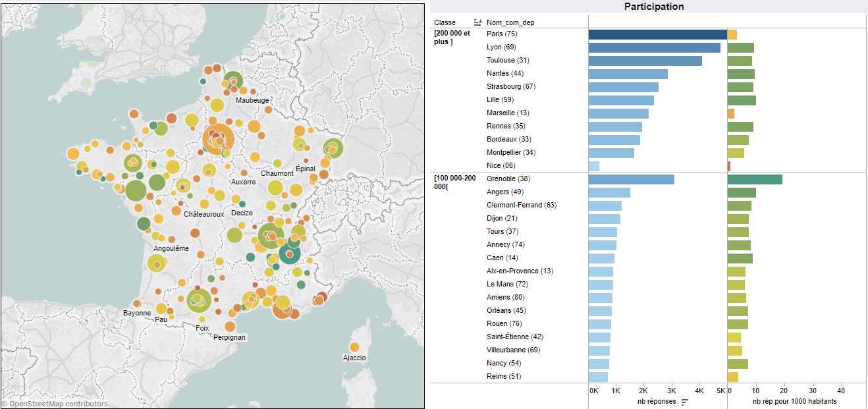
Task: Select the Paris (75) row label
Action: coord(502,34)
